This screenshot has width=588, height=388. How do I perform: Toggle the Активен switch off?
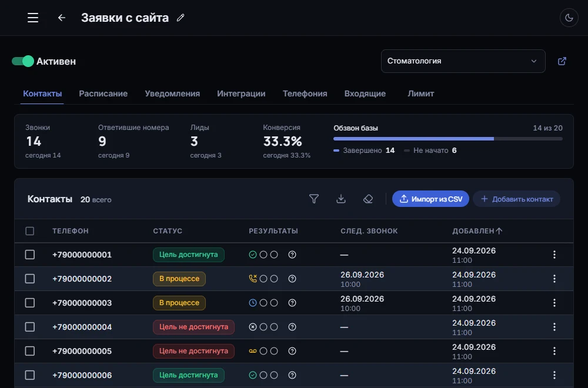tap(23, 61)
